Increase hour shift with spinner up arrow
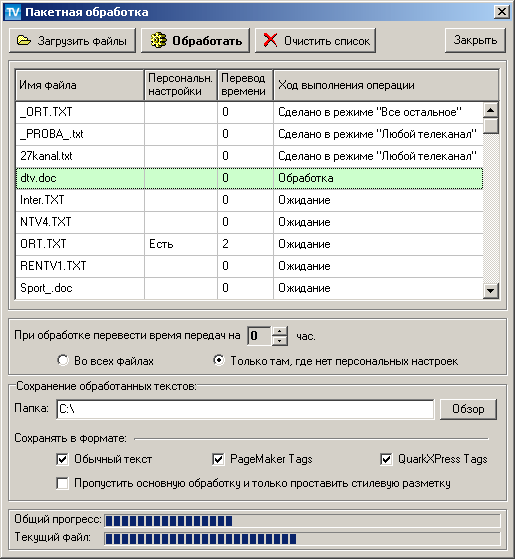 pyautogui.click(x=280, y=332)
